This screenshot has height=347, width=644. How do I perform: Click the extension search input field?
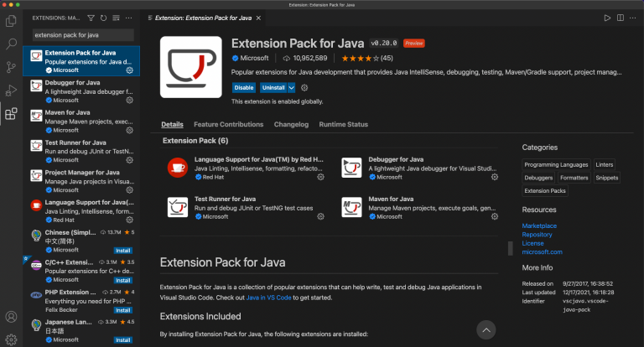coord(81,34)
